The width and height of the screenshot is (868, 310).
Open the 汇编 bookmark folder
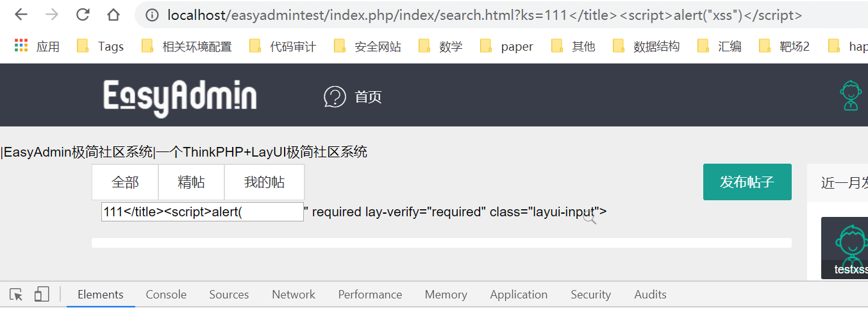pos(719,46)
